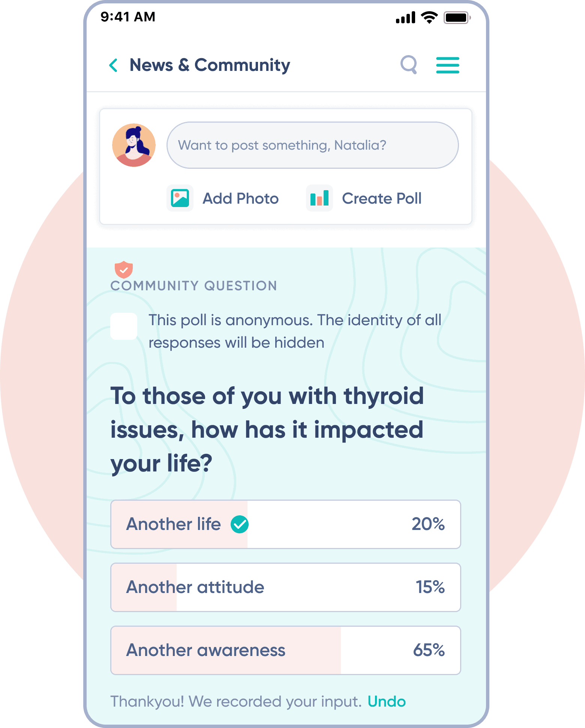Tap the battery icon in status bar

tap(456, 18)
